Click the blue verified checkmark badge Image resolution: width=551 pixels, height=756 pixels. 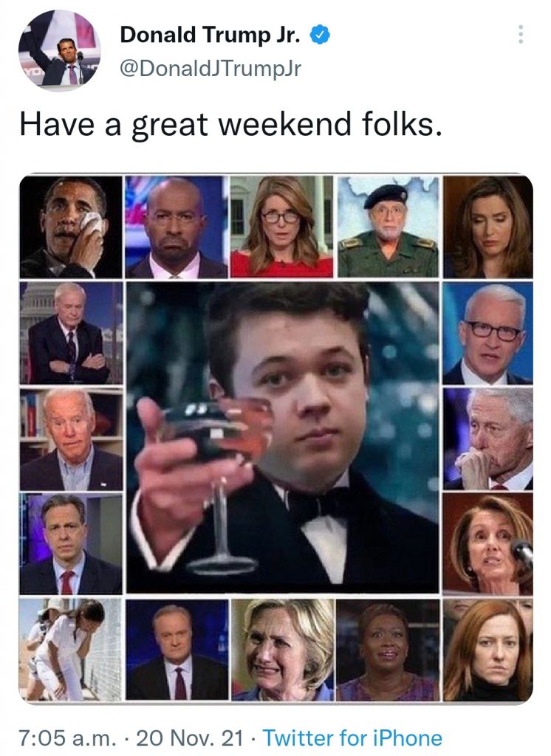coord(320,35)
